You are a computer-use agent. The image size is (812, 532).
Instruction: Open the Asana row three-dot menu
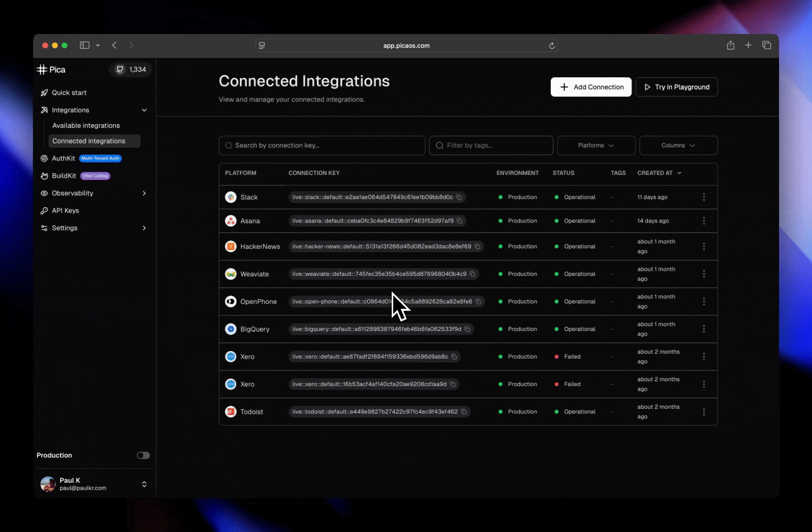point(704,221)
